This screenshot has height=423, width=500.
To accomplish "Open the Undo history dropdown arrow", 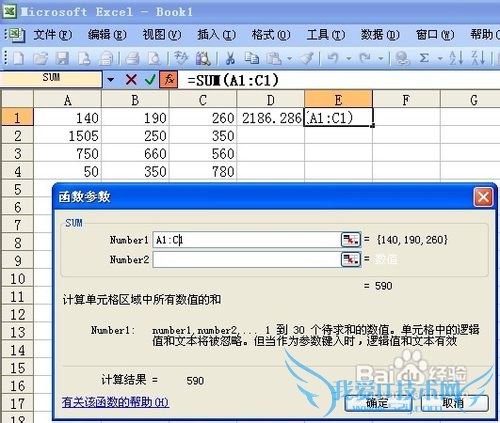I will [349, 59].
